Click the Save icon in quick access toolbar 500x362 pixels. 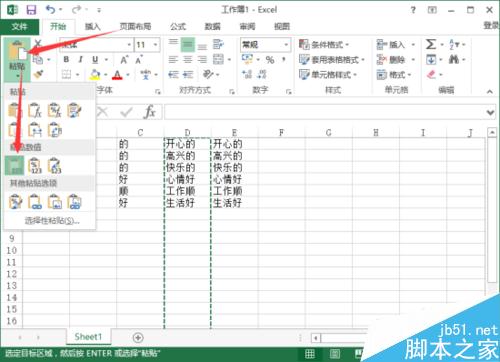[31, 10]
